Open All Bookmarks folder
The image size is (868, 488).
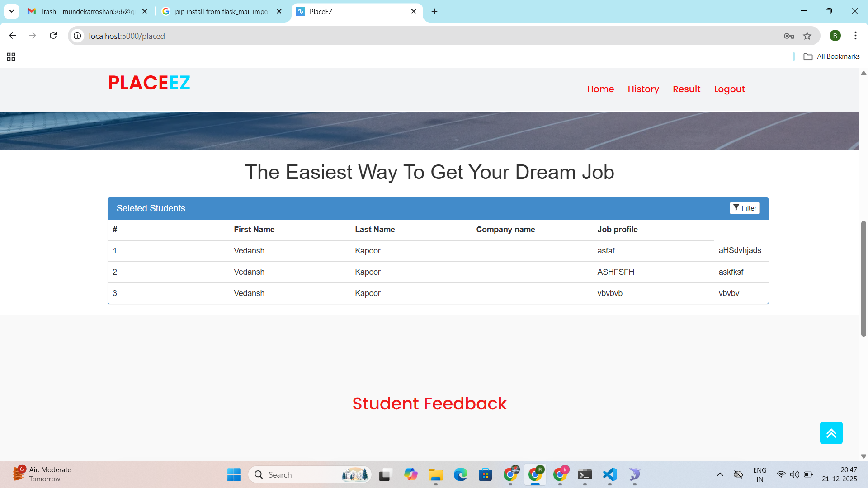coord(831,56)
